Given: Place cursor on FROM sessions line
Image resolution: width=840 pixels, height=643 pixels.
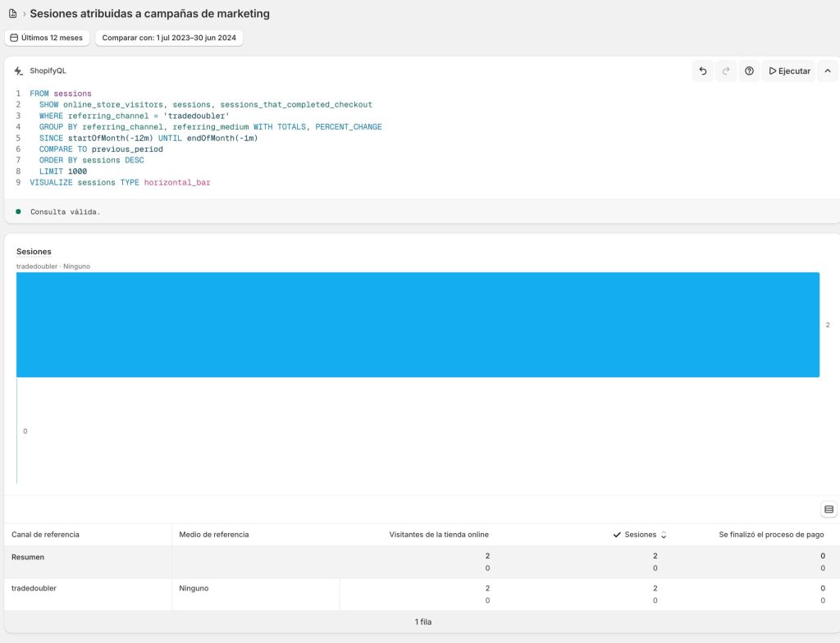Looking at the screenshot, I should (61, 93).
